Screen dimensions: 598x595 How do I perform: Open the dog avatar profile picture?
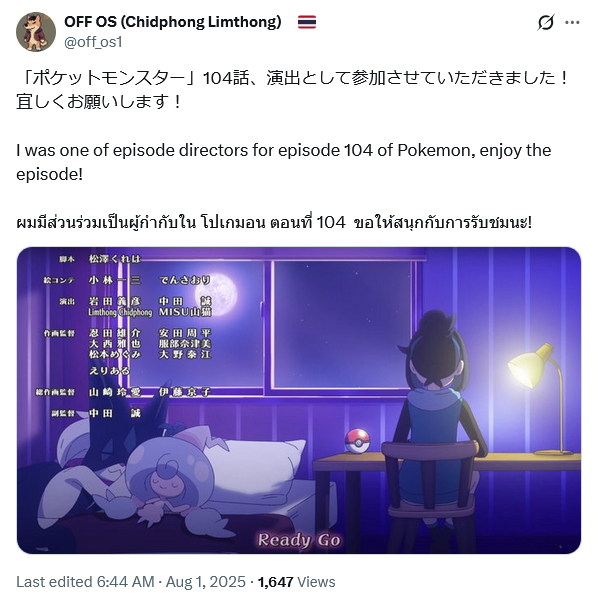(36, 32)
